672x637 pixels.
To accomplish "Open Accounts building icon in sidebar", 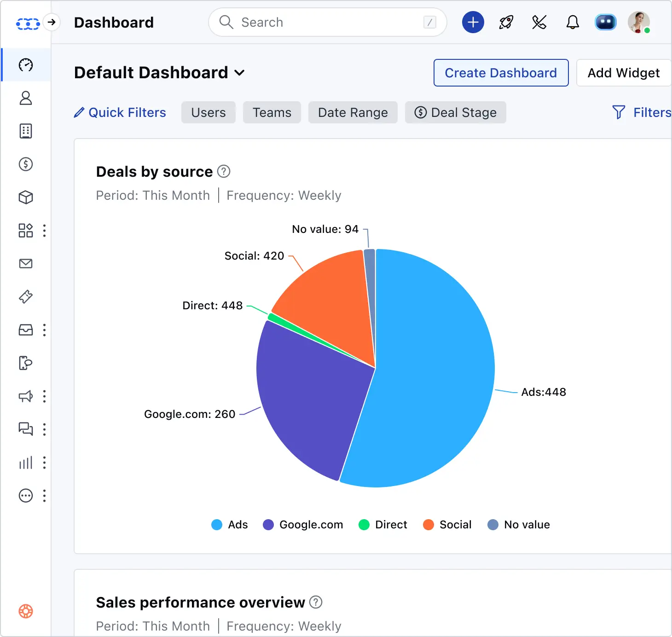I will coord(26,131).
